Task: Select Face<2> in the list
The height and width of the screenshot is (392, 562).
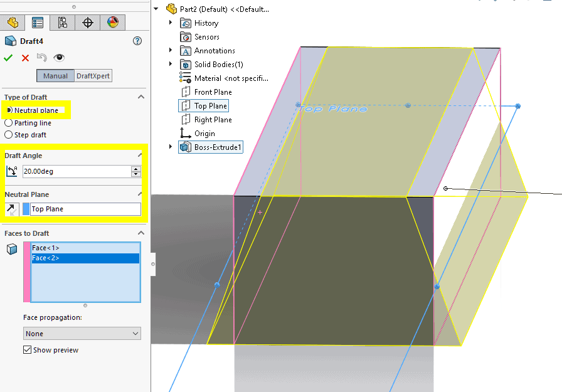Action: point(85,258)
